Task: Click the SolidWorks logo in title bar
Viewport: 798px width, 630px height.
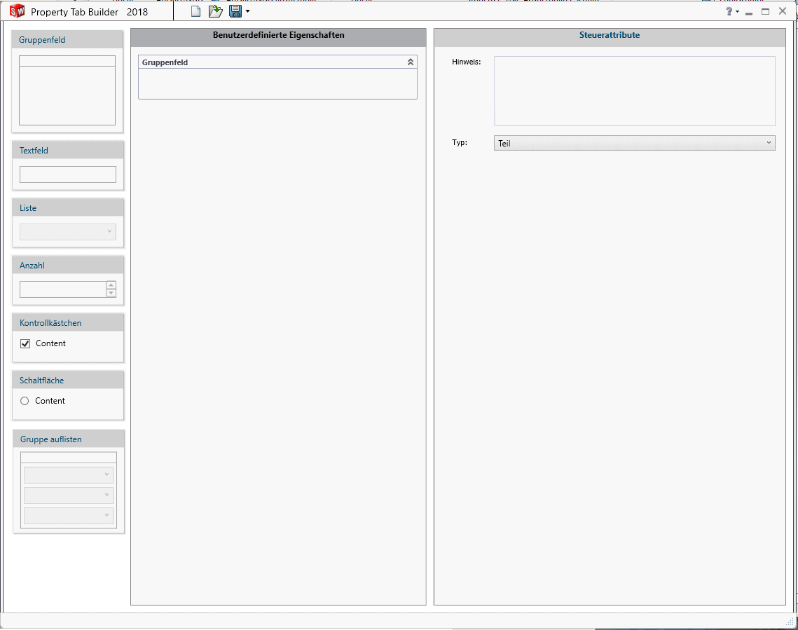Action: click(16, 12)
